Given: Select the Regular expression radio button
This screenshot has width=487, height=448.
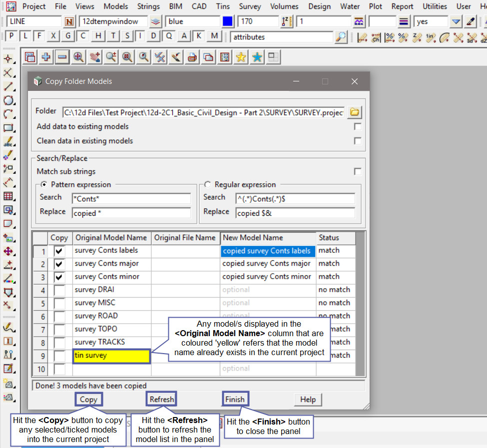Looking at the screenshot, I should point(207,185).
